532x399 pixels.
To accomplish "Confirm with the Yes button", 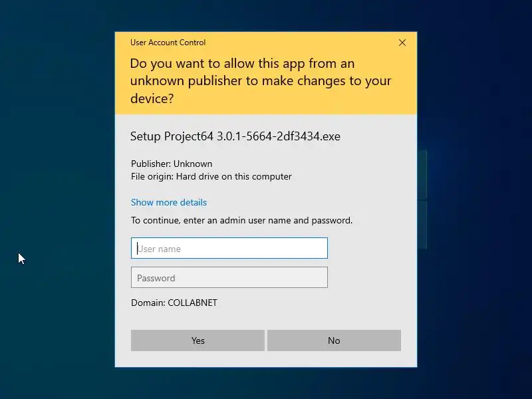I will tap(198, 340).
